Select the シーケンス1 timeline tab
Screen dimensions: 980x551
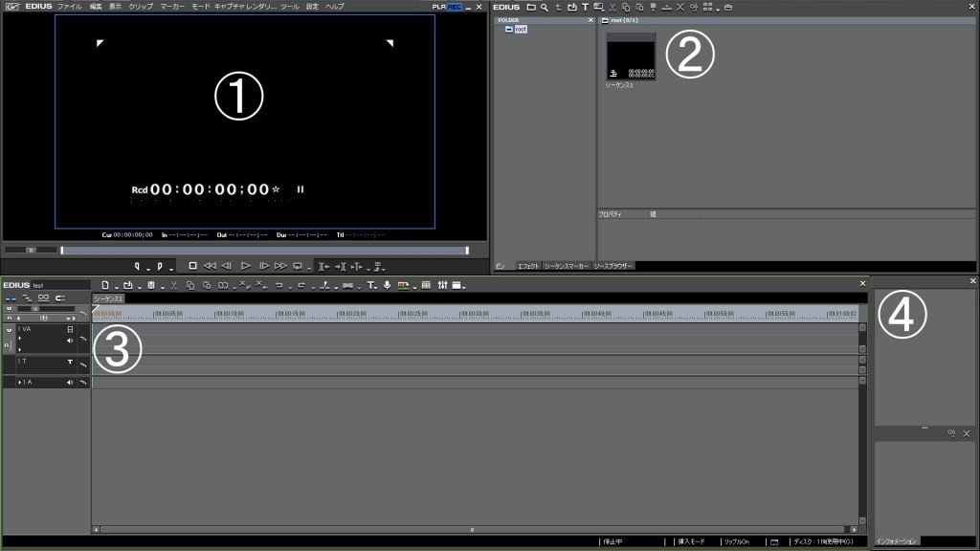[x=109, y=298]
